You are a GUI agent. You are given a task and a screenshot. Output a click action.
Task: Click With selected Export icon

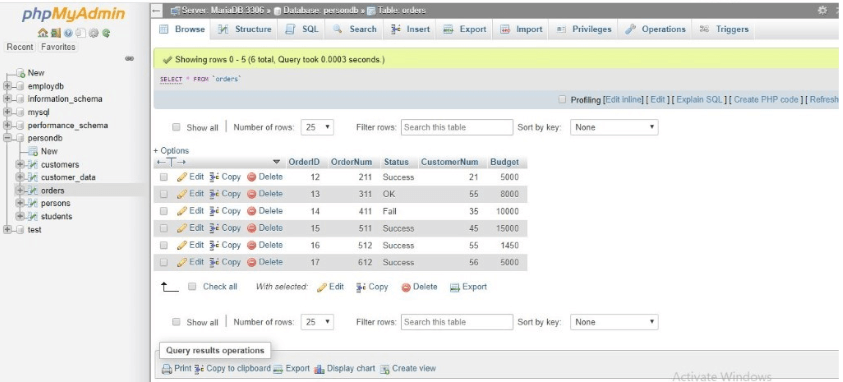(455, 287)
